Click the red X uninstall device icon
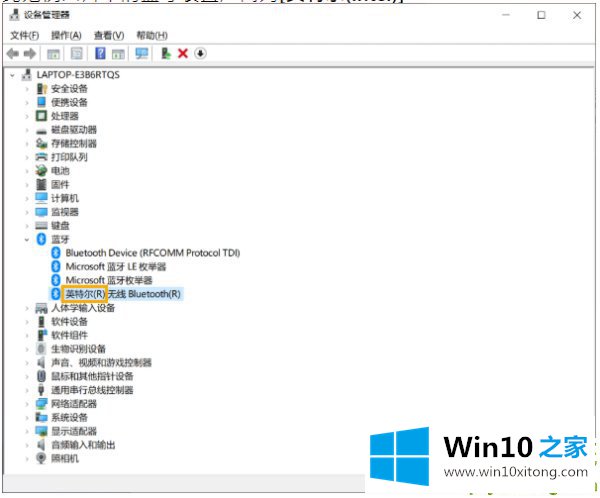Viewport: 600px width, 498px height. pyautogui.click(x=183, y=54)
